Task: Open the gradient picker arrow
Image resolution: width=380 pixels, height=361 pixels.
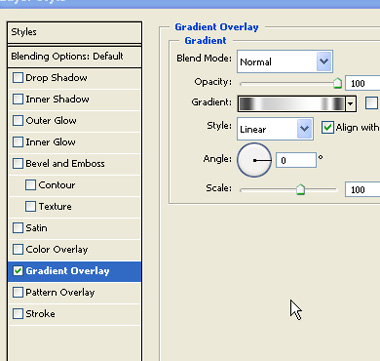Action: coord(350,104)
